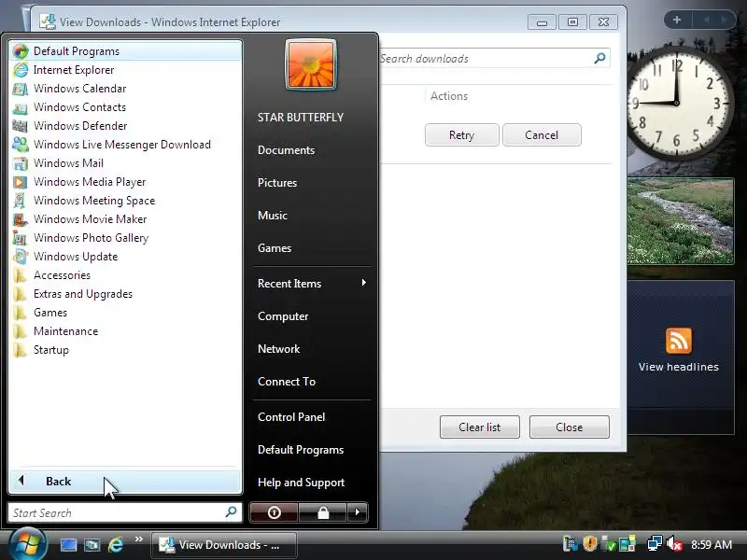This screenshot has width=747, height=560.
Task: Click the sidebar add gadgets plus button
Action: pos(676,20)
